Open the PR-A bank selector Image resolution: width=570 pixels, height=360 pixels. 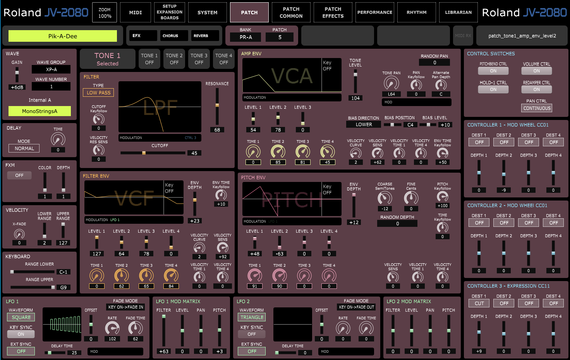coord(246,37)
